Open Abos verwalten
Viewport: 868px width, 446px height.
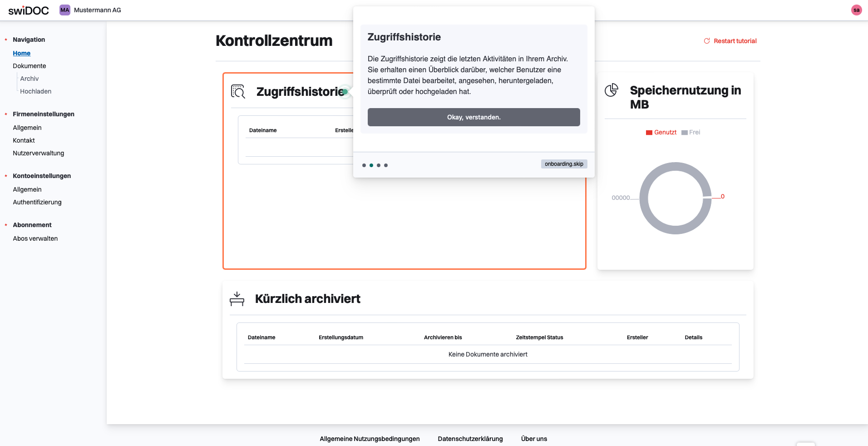[x=35, y=238]
